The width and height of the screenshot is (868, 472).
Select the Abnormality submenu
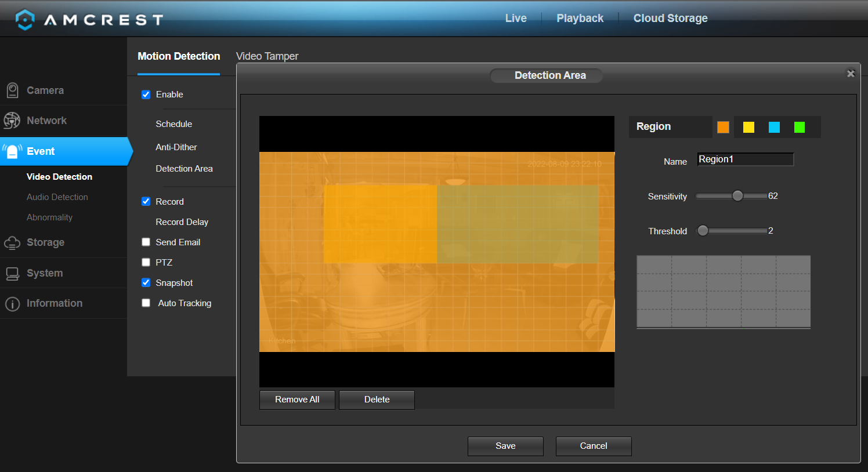(49, 217)
